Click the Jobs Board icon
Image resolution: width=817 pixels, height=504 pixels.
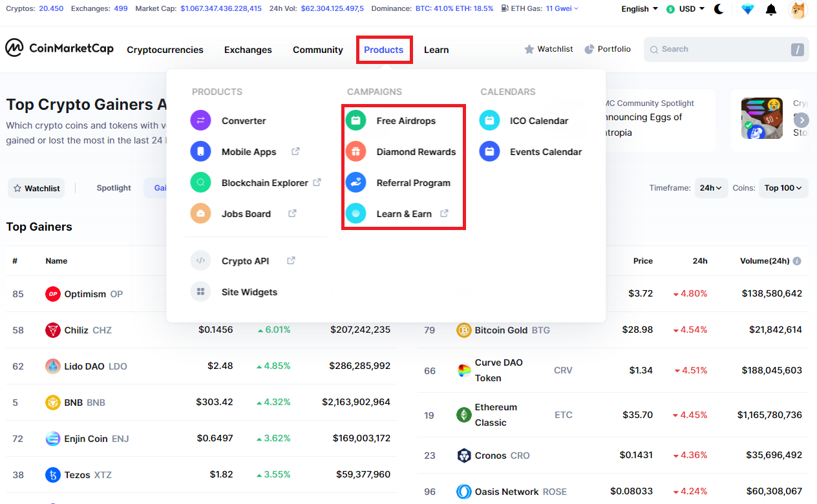[x=200, y=213]
